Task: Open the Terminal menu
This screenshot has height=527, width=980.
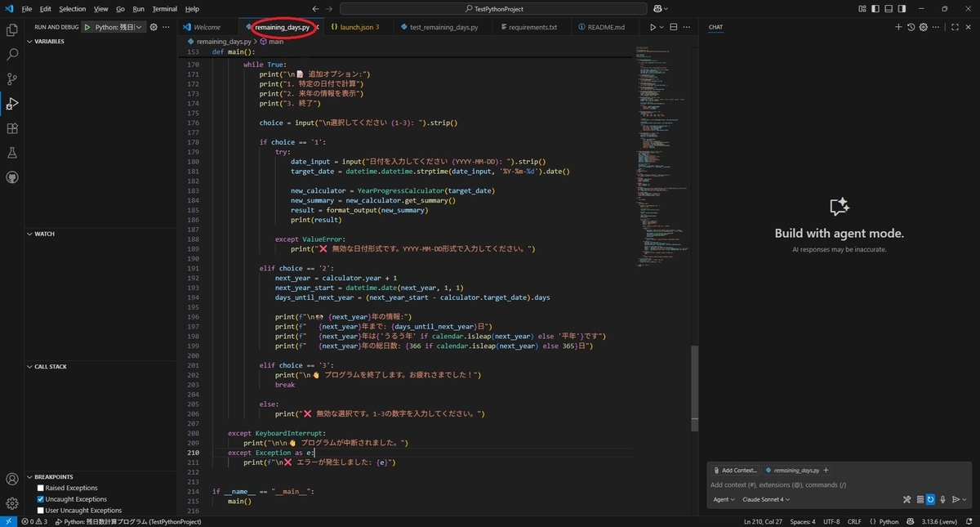Action: (165, 9)
